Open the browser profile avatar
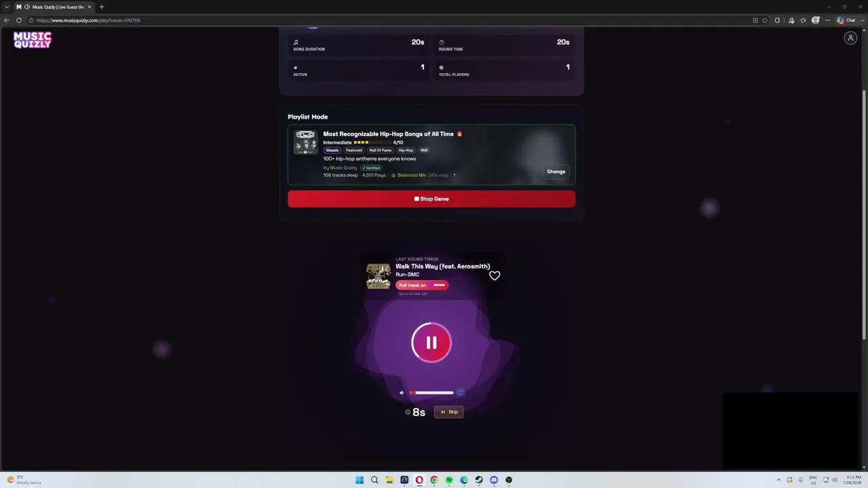Image resolution: width=868 pixels, height=488 pixels. click(x=815, y=20)
